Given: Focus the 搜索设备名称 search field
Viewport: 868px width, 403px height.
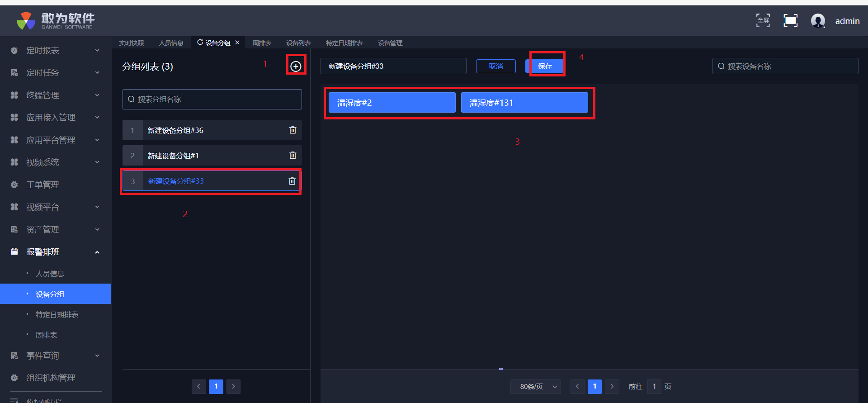Looking at the screenshot, I should [x=785, y=66].
